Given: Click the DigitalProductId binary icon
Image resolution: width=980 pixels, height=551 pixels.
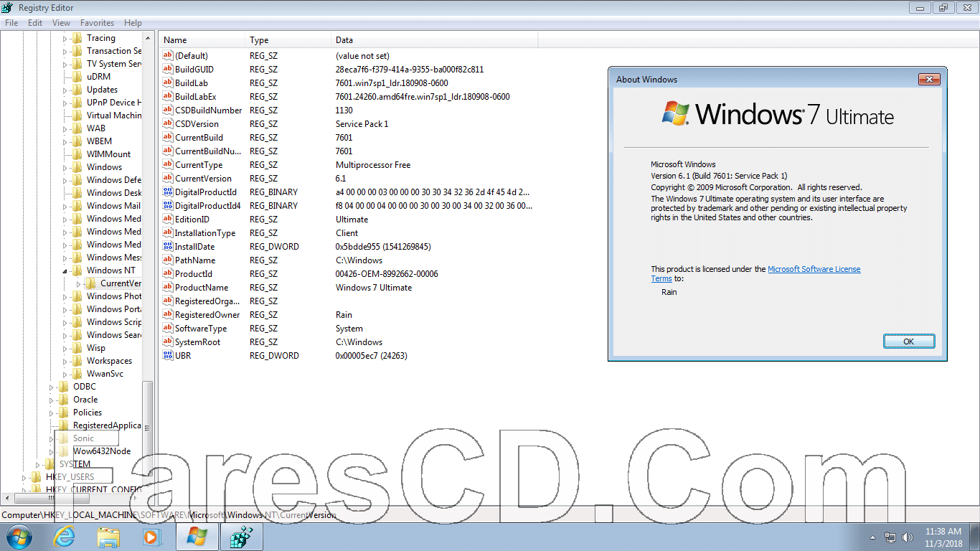Looking at the screenshot, I should (x=167, y=192).
